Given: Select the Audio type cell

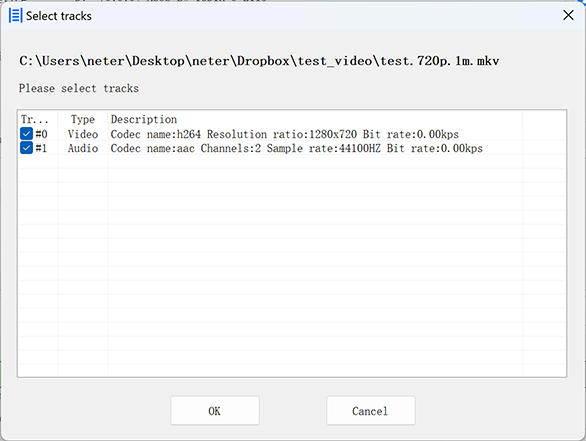Looking at the screenshot, I should [x=83, y=148].
